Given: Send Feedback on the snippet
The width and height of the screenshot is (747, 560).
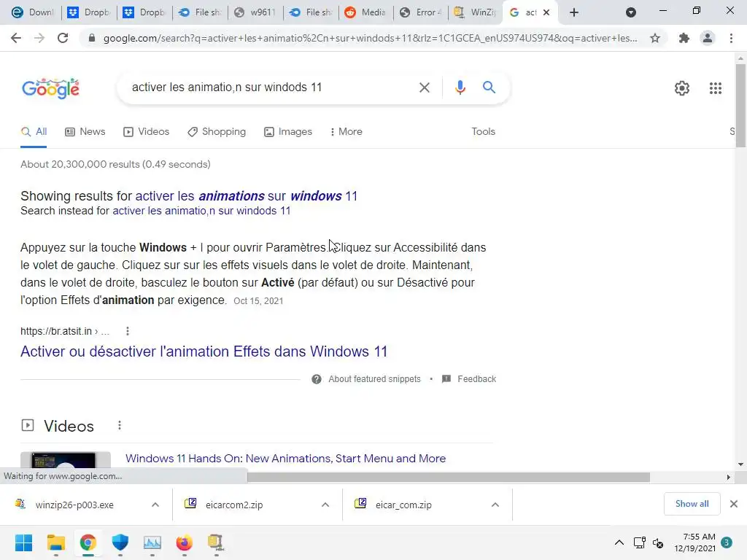Looking at the screenshot, I should pos(476,379).
